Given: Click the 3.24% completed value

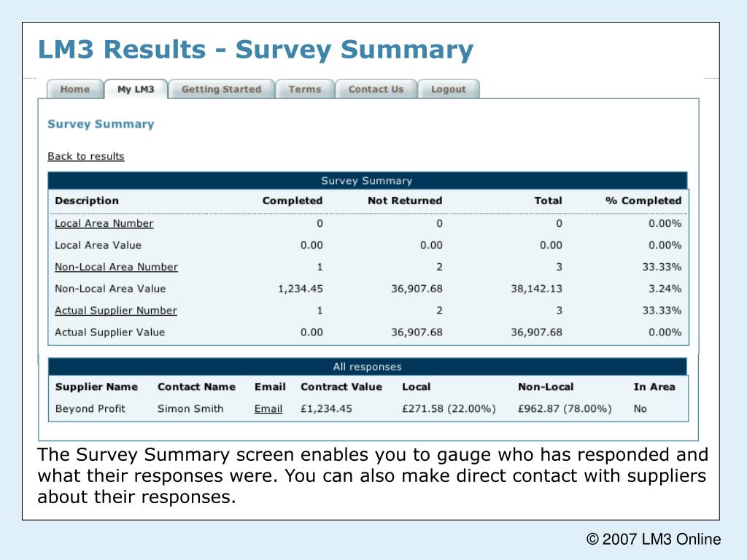Looking at the screenshot, I should (665, 289).
